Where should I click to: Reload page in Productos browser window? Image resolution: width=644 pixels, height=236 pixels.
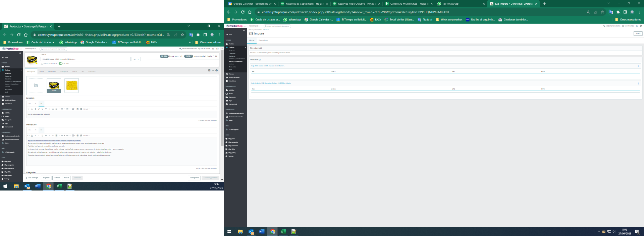click(x=19, y=35)
